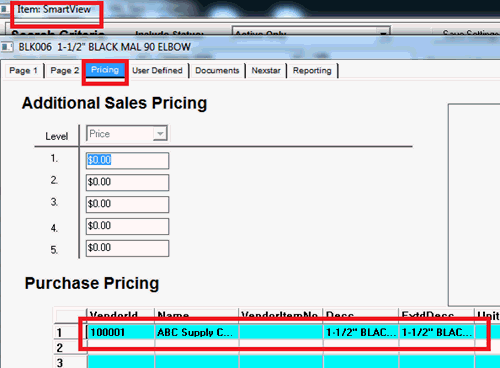The image size is (500, 368).
Task: Click the Level 5 price field
Action: click(127, 248)
